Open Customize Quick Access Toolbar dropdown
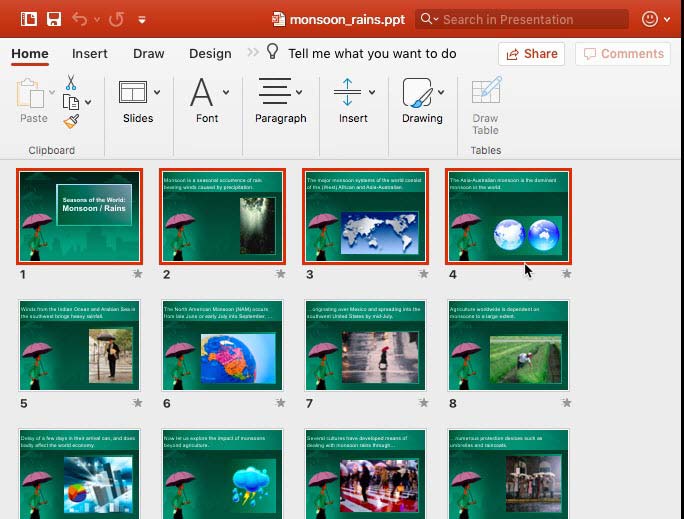 [142, 20]
